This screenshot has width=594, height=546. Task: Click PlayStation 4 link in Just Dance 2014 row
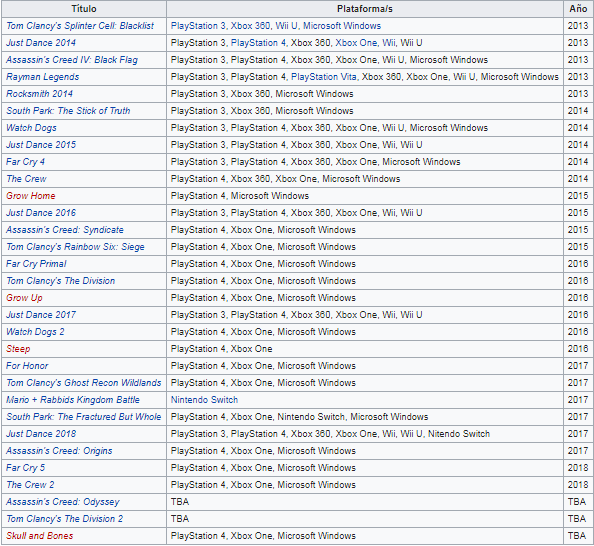258,43
